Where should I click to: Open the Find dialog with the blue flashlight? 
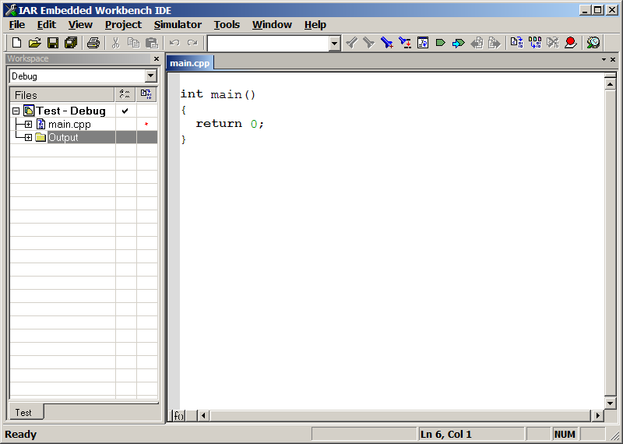pyautogui.click(x=387, y=43)
